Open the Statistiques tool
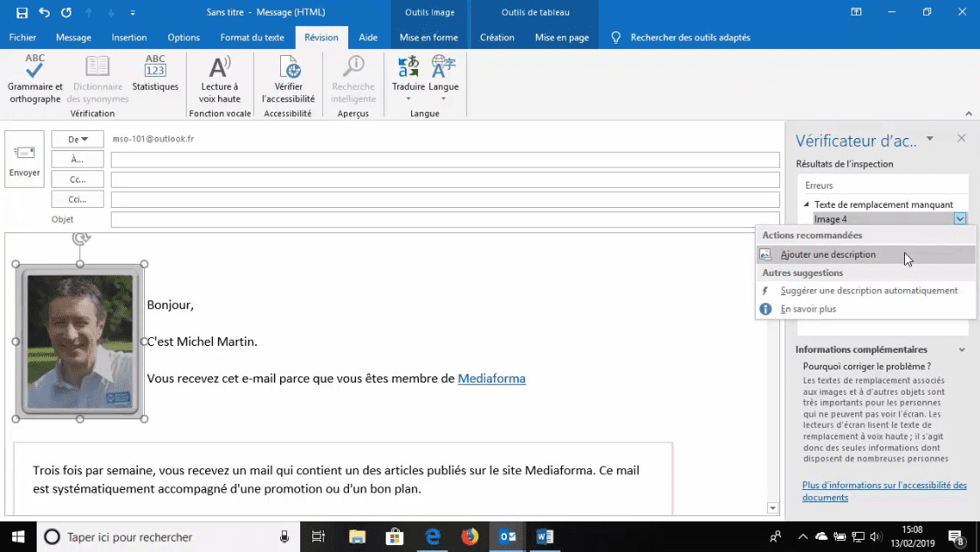980x552 pixels. pyautogui.click(x=154, y=78)
